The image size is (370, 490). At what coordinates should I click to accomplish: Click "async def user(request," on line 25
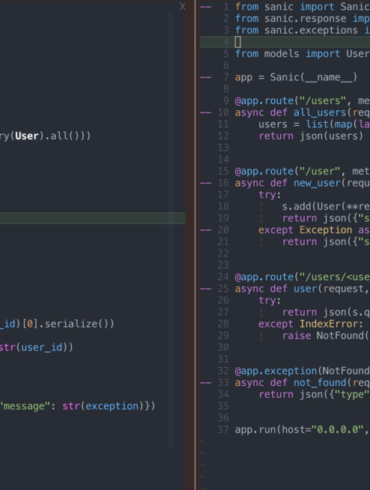(302, 289)
